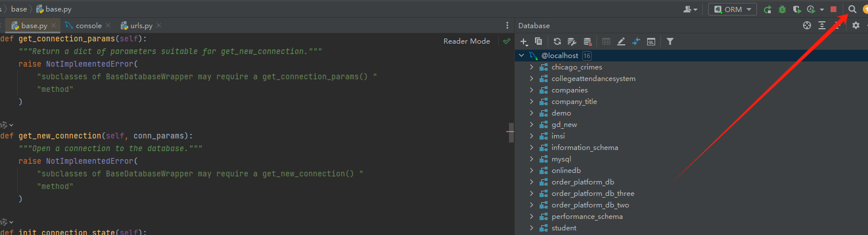Click the base breadcrumb folder
Image resolution: width=868 pixels, height=235 pixels.
pos(19,9)
